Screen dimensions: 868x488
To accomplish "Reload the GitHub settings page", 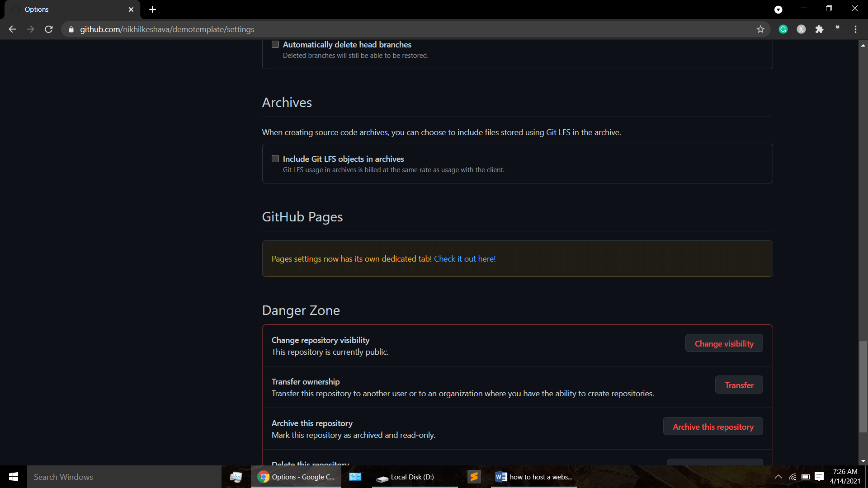I will [49, 29].
